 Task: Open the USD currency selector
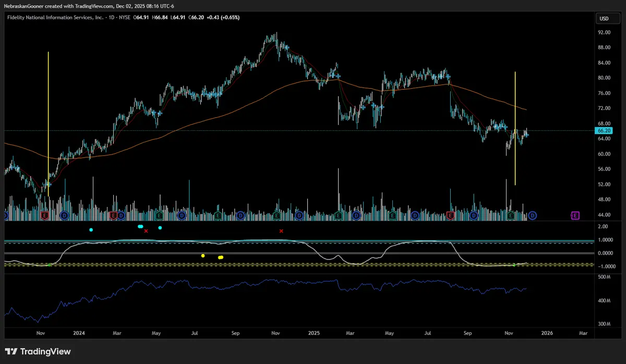point(604,19)
